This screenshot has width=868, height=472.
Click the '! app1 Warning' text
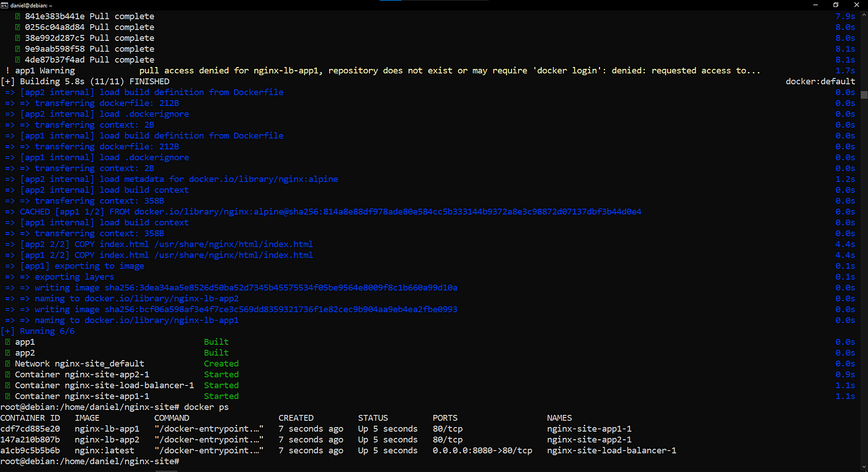40,71
